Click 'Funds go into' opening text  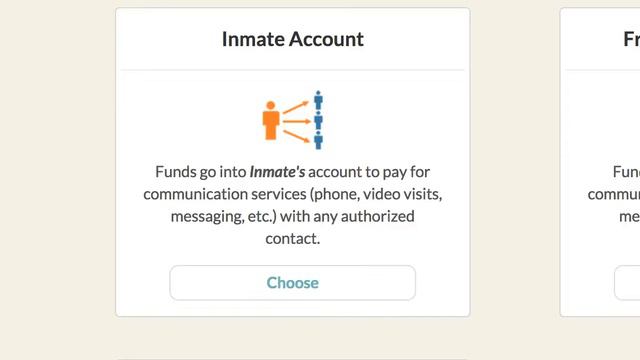point(201,172)
